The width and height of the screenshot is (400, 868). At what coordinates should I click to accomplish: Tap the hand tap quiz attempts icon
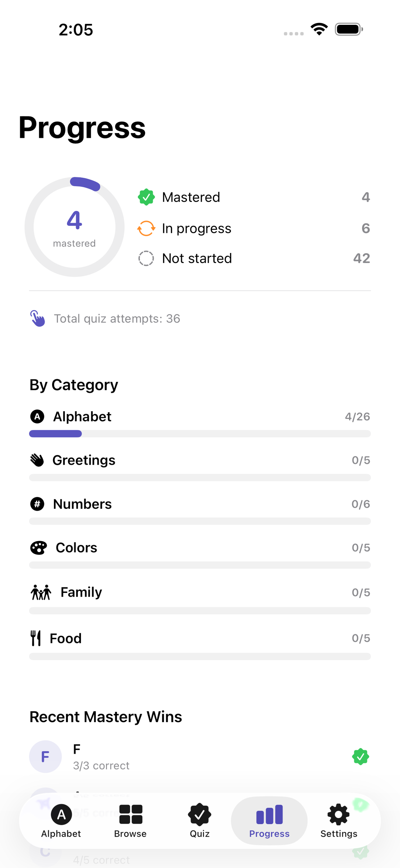(38, 319)
